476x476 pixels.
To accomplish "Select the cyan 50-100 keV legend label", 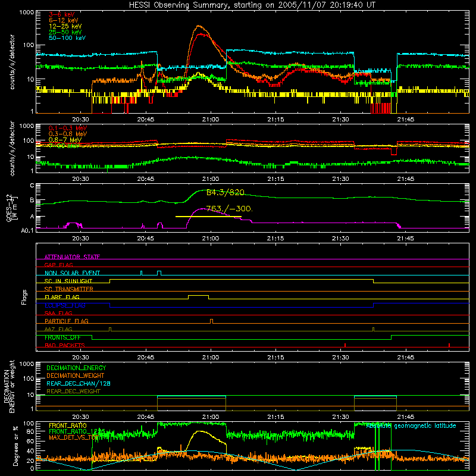I will 67,38.
